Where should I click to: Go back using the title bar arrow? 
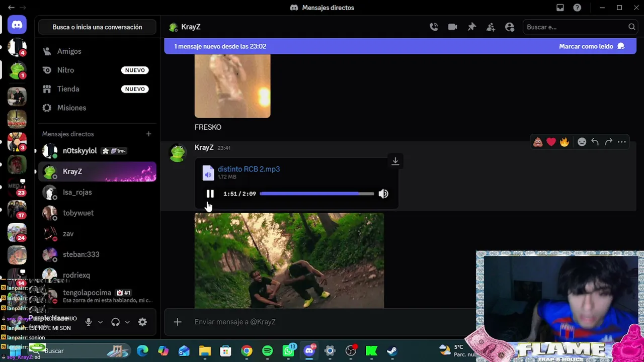pyautogui.click(x=11, y=8)
